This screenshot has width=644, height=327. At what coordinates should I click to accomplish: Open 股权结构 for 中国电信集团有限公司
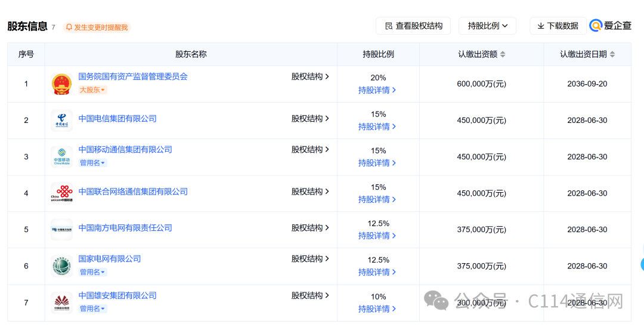point(310,119)
